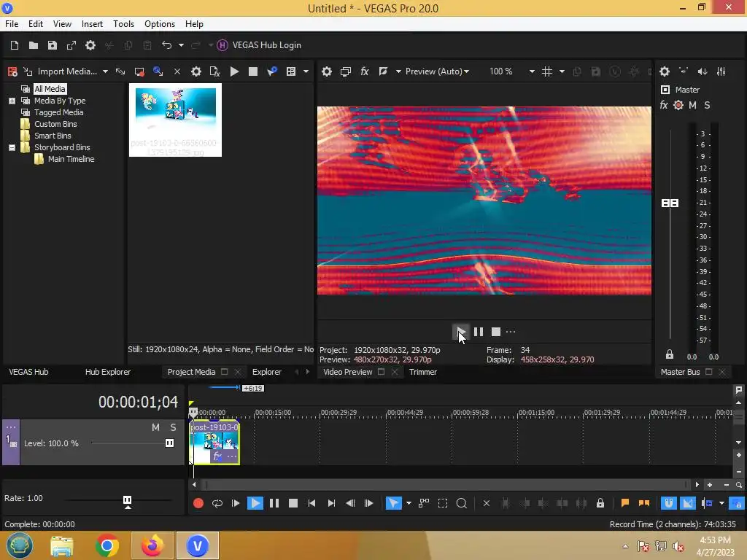Open Video Preview project settings gear
This screenshot has width=747, height=560.
tap(326, 71)
